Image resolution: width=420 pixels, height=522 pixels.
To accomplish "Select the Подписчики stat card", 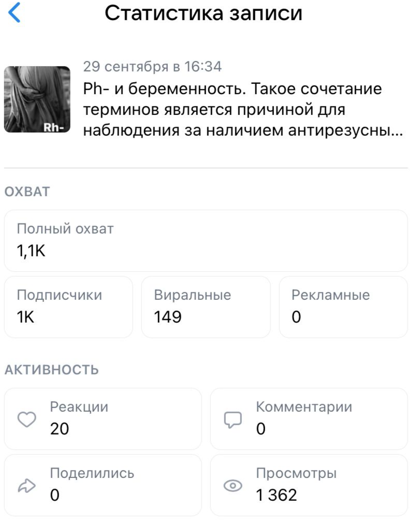I will [x=68, y=307].
